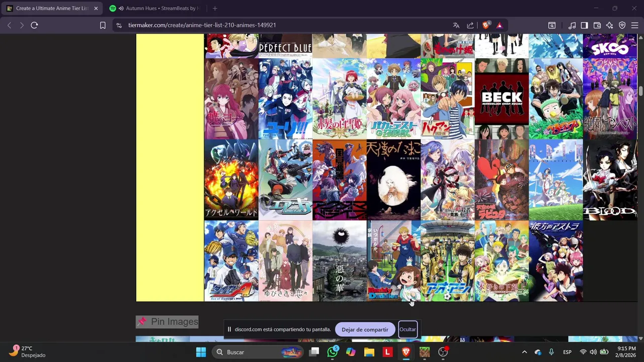Click the Ocultar button
This screenshot has width=644, height=362.
pyautogui.click(x=408, y=329)
